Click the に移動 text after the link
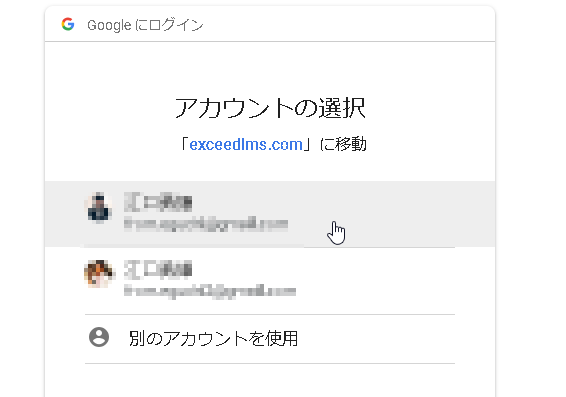The width and height of the screenshot is (566, 397). 343,144
